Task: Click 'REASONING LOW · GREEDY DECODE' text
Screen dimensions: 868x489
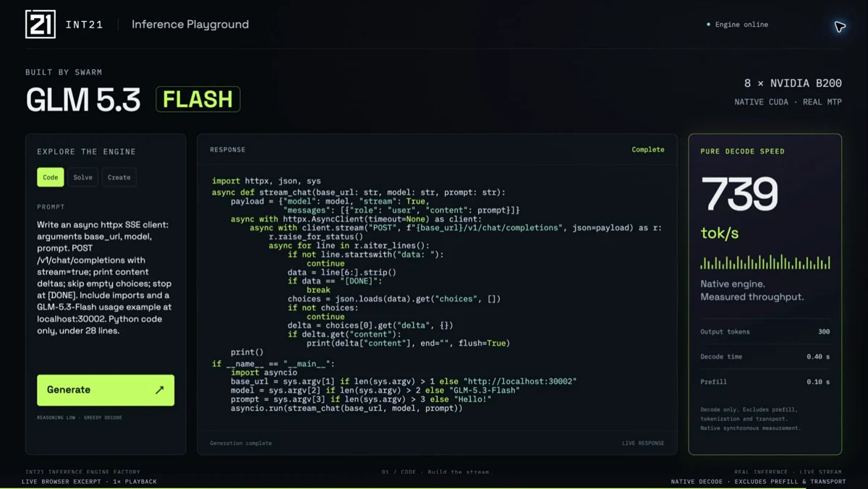Action: coord(80,417)
